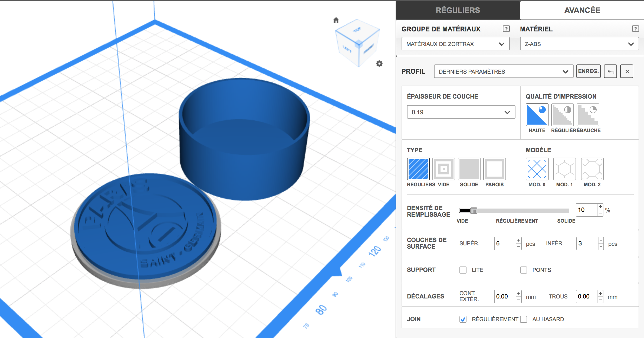Select Ébauche print quality icon
Viewport: 644px width, 338px height.
tap(588, 115)
